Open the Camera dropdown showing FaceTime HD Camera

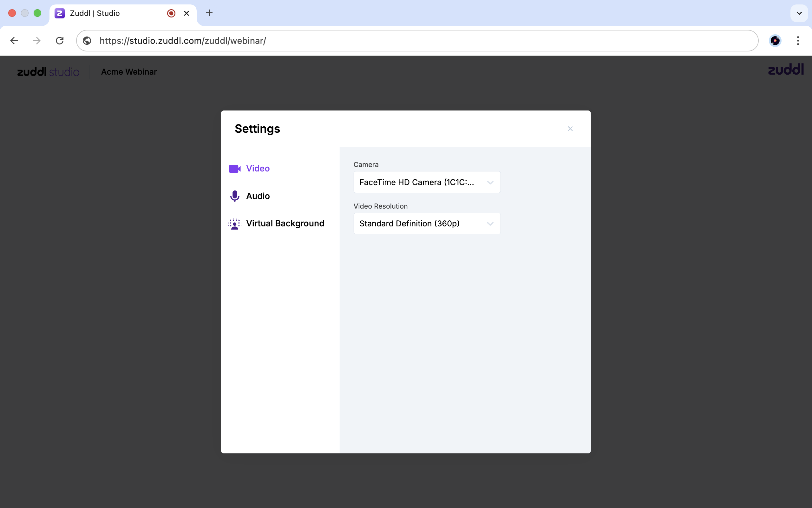pos(427,182)
